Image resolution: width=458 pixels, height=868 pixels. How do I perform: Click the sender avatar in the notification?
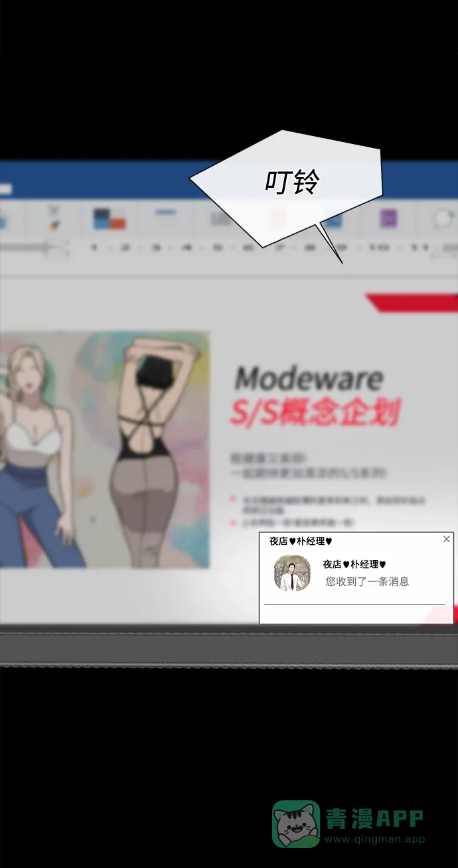292,574
